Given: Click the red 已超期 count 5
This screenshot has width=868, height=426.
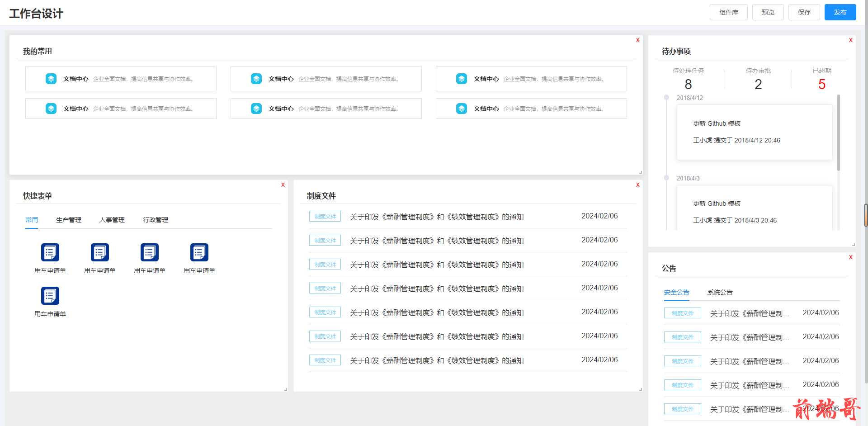Looking at the screenshot, I should (x=822, y=84).
